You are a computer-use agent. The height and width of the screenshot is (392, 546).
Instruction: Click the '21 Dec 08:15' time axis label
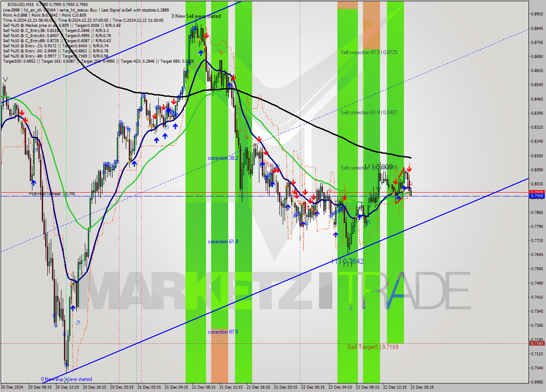(x=204, y=388)
